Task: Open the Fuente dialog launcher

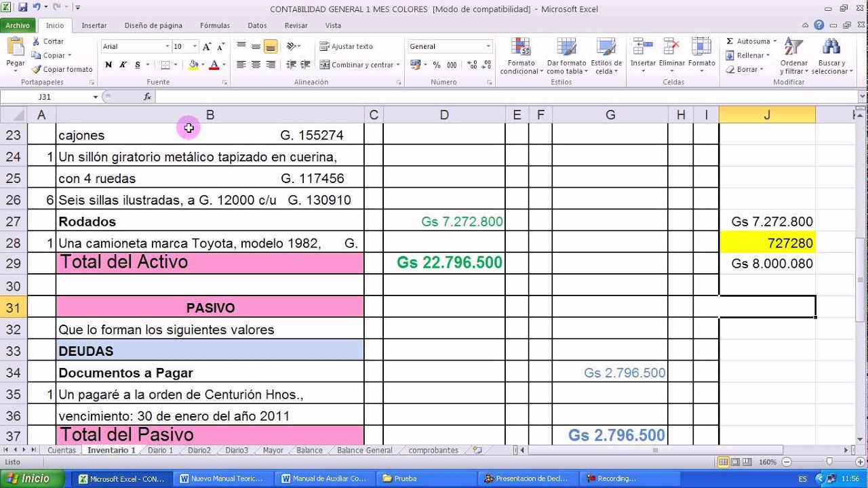Action: pos(224,82)
